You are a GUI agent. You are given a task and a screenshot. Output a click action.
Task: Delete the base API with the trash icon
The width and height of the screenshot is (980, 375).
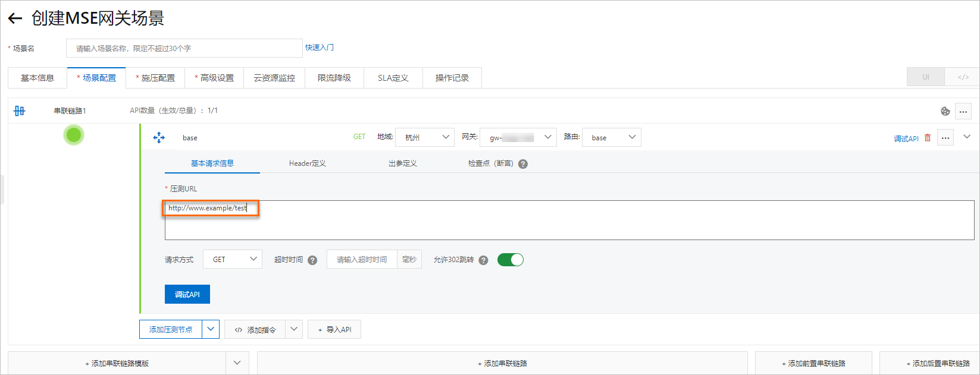point(928,138)
